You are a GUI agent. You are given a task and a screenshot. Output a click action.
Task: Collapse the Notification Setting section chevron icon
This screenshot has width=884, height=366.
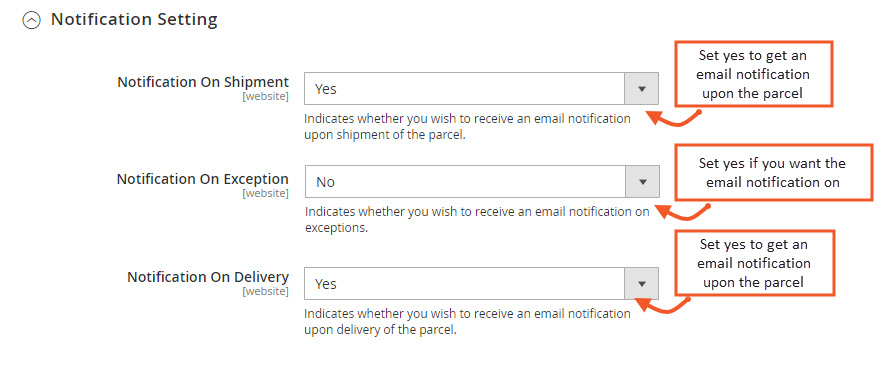pyautogui.click(x=32, y=21)
